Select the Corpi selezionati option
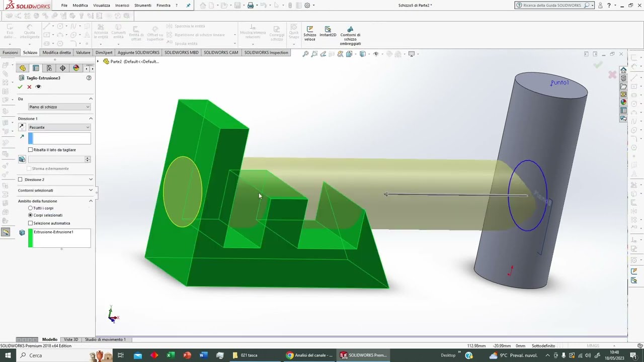Viewport: 644px width, 362px height. (x=30, y=215)
